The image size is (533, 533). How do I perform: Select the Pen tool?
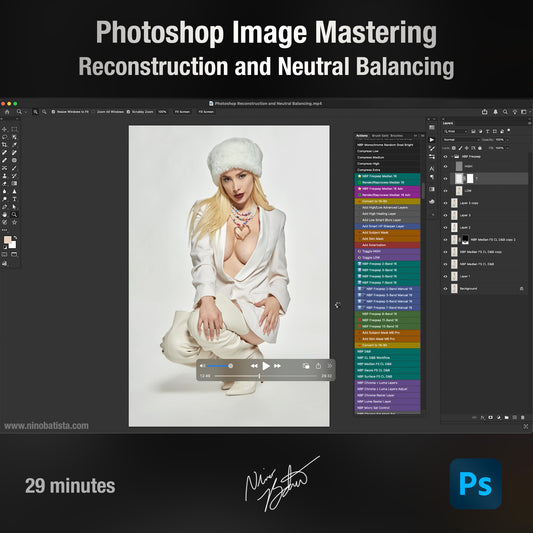tap(4, 207)
